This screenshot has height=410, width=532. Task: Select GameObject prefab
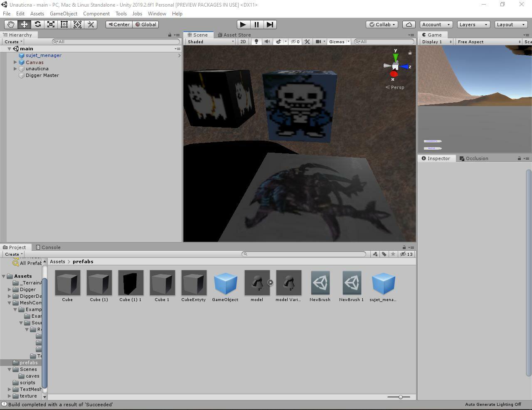225,283
